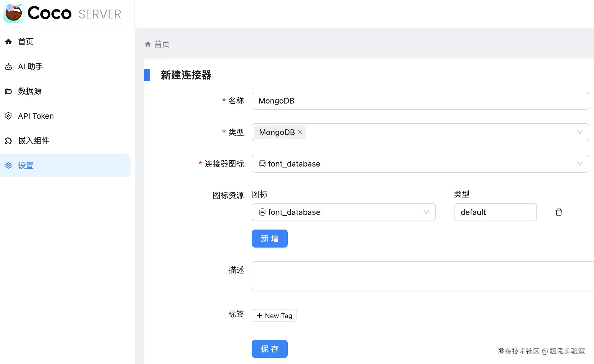Click the 设置 gear icon

8,165
